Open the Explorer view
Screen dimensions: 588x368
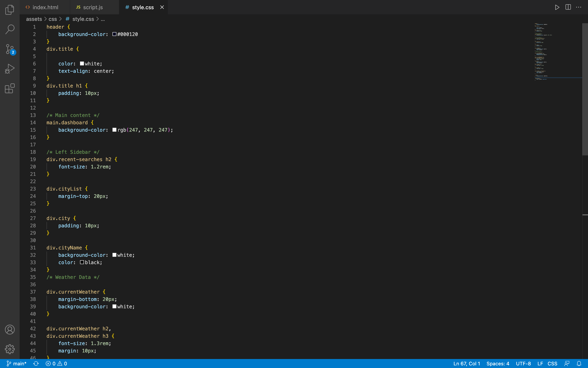[x=10, y=10]
